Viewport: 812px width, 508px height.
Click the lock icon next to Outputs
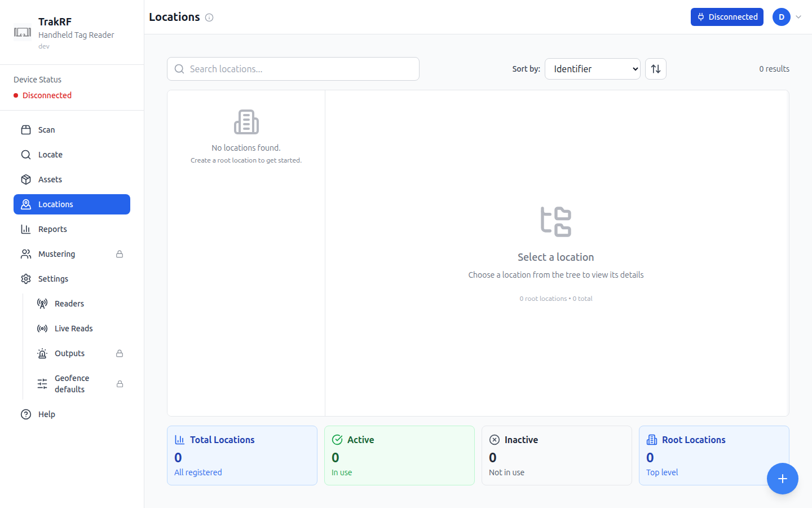coord(120,353)
